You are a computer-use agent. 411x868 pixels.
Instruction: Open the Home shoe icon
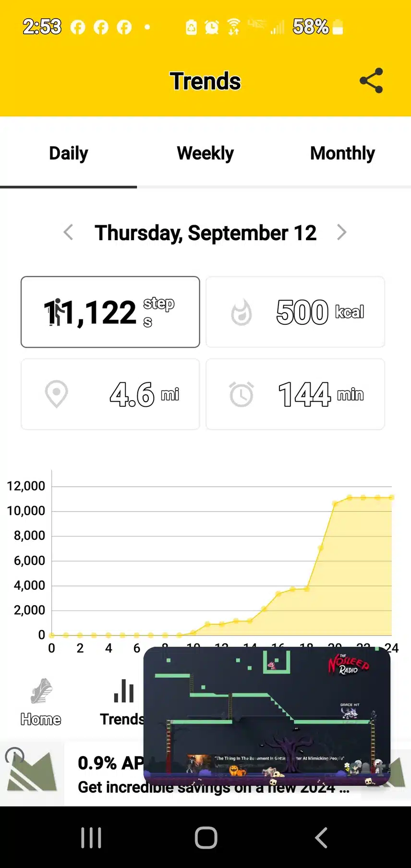41,691
